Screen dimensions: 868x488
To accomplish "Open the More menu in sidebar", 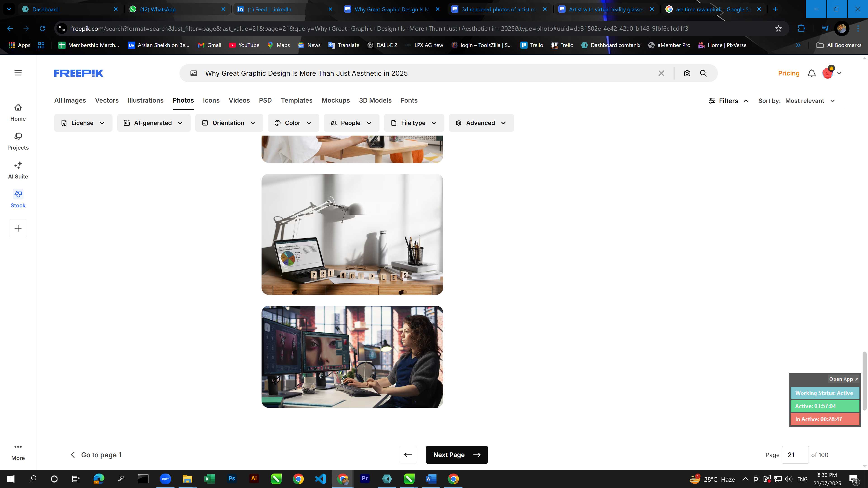I will (18, 452).
